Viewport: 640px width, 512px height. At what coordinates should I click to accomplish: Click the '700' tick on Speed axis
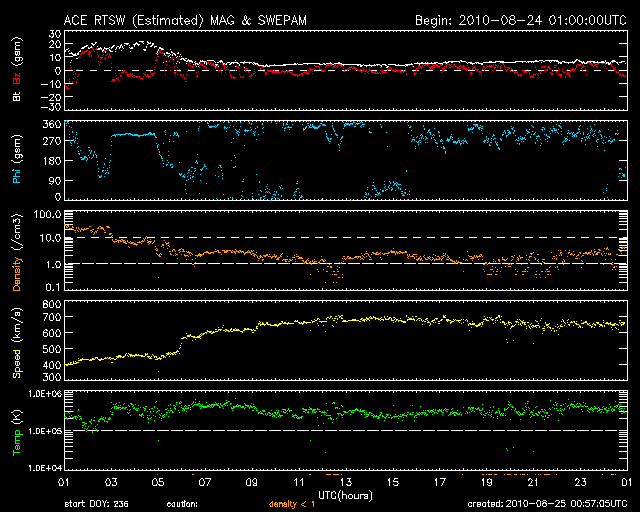(x=52, y=317)
